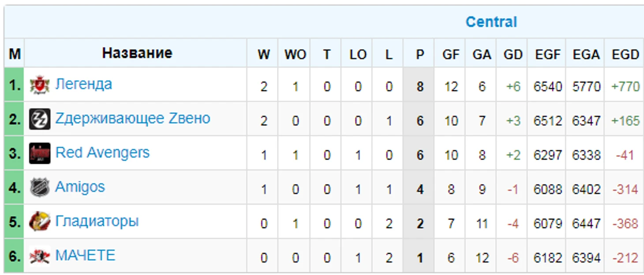Go to Red Avengers team page
The image size is (644, 275).
tap(102, 153)
